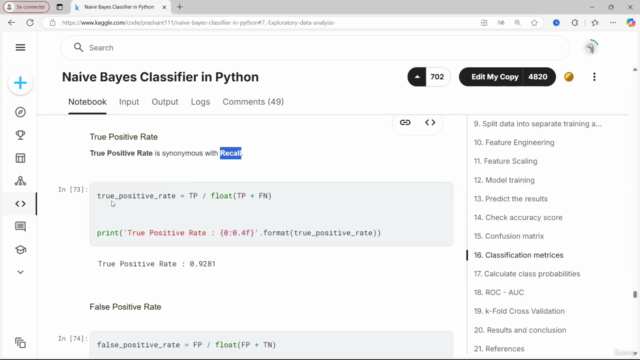Screen dimensions: 640x360
Task: Go to 11. Feature Scaling
Action: tap(505, 161)
